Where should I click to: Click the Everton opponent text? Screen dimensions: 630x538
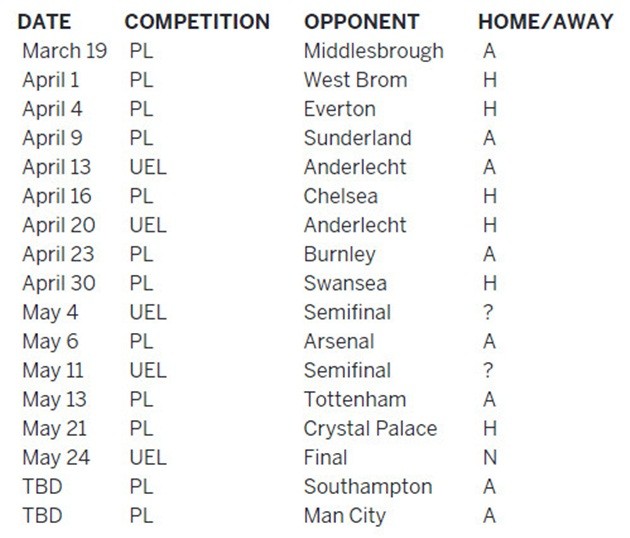[340, 109]
